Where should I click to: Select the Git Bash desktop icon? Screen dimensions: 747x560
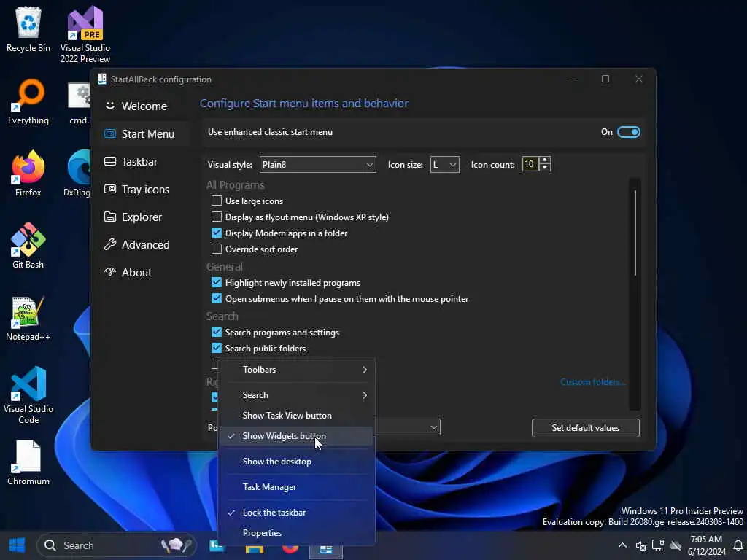click(28, 246)
